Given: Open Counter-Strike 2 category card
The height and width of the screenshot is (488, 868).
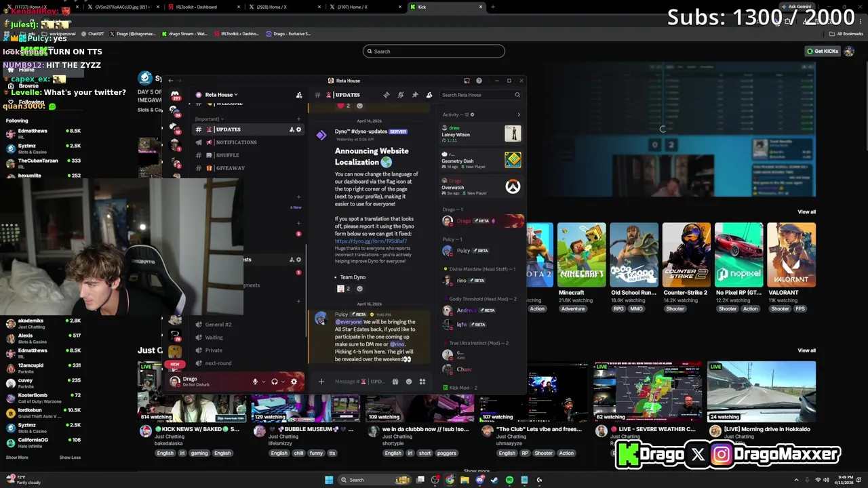Looking at the screenshot, I should (686, 255).
